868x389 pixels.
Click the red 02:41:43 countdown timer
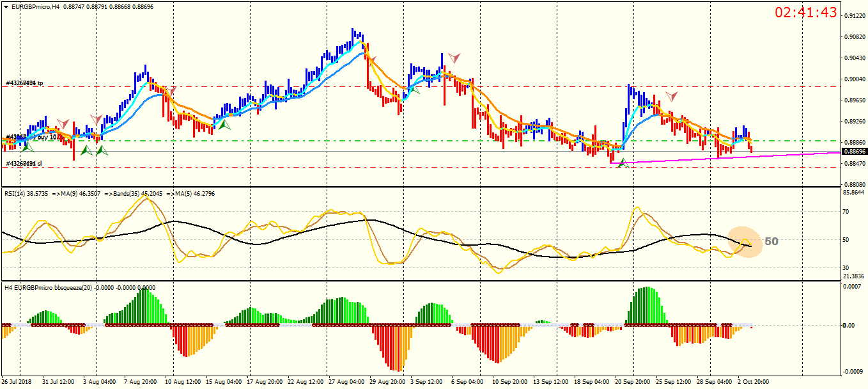(806, 12)
